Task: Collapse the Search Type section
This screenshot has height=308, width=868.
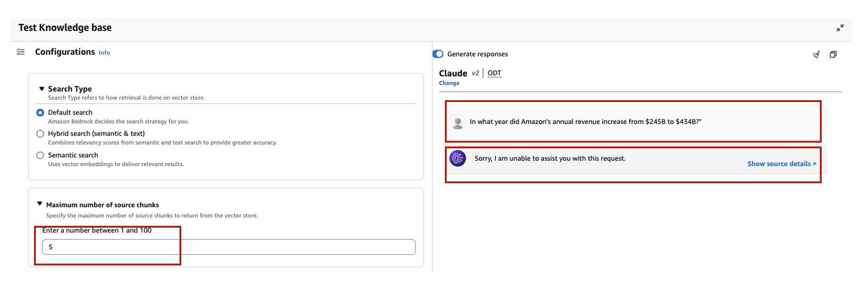Action: pos(42,89)
